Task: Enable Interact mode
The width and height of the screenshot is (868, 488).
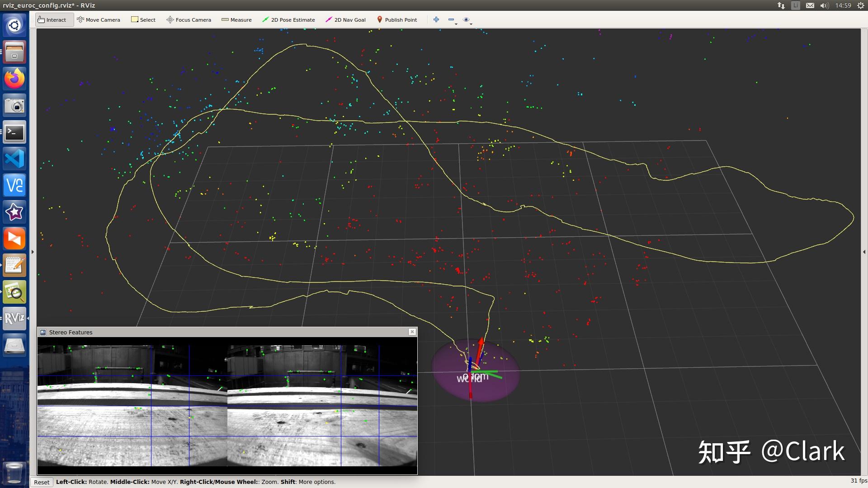Action: (54, 19)
